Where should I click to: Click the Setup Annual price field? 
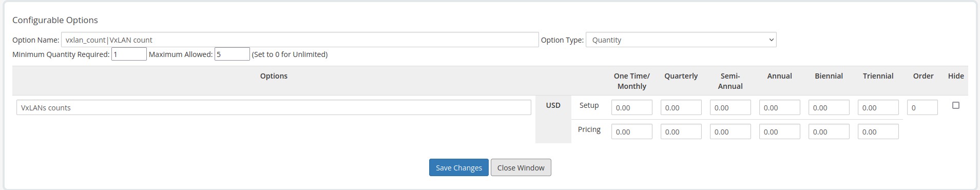tap(779, 107)
